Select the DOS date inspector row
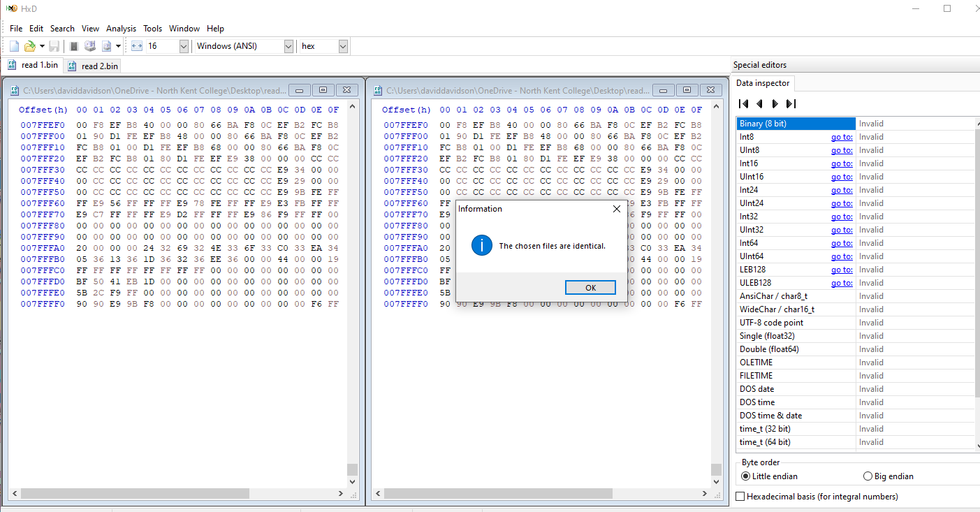This screenshot has height=512, width=980. pyautogui.click(x=856, y=389)
